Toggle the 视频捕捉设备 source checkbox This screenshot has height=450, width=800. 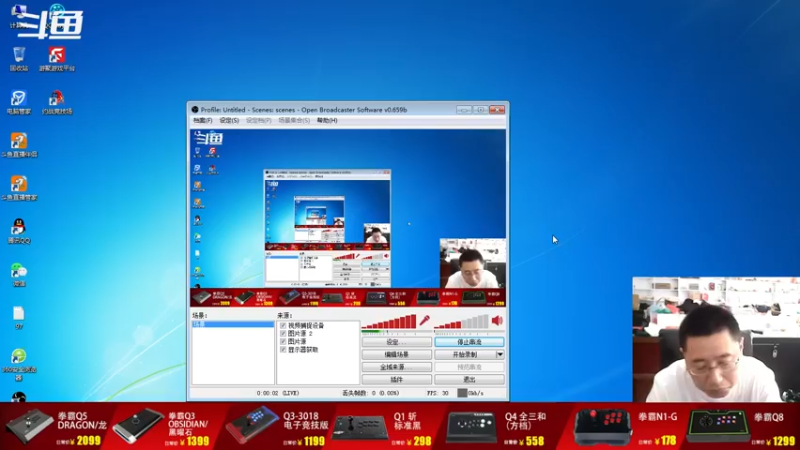[283, 326]
